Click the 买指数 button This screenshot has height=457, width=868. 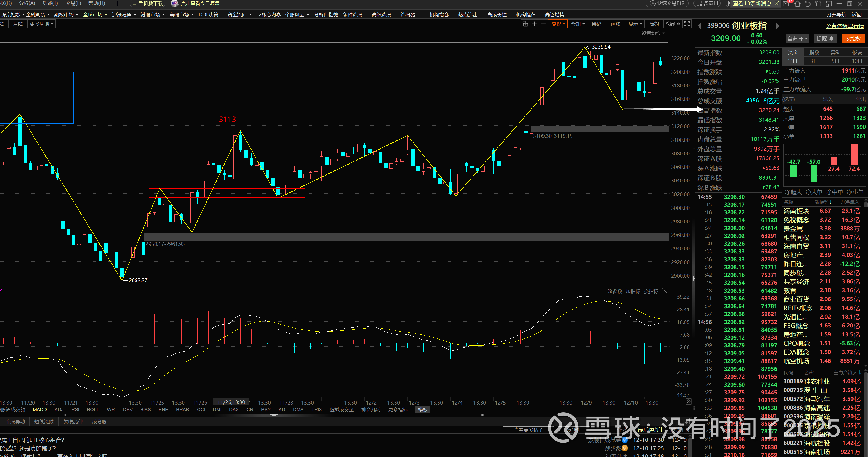coord(853,39)
